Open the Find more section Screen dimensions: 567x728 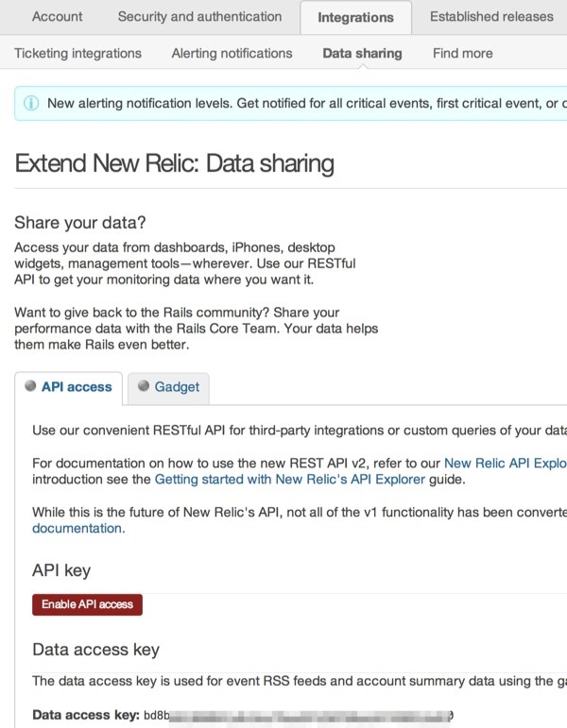[463, 54]
